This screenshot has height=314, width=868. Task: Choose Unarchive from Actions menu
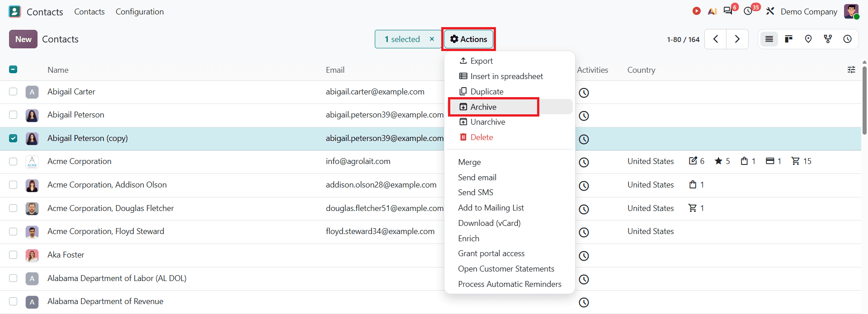(x=509, y=122)
